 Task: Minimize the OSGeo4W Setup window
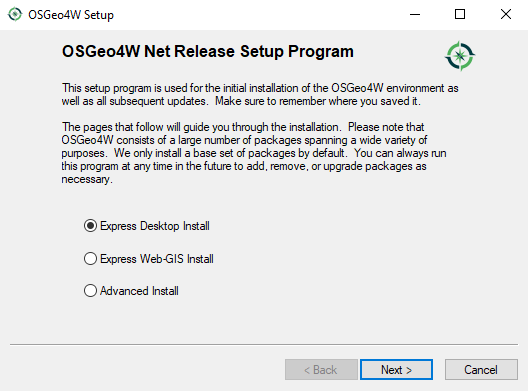point(415,14)
